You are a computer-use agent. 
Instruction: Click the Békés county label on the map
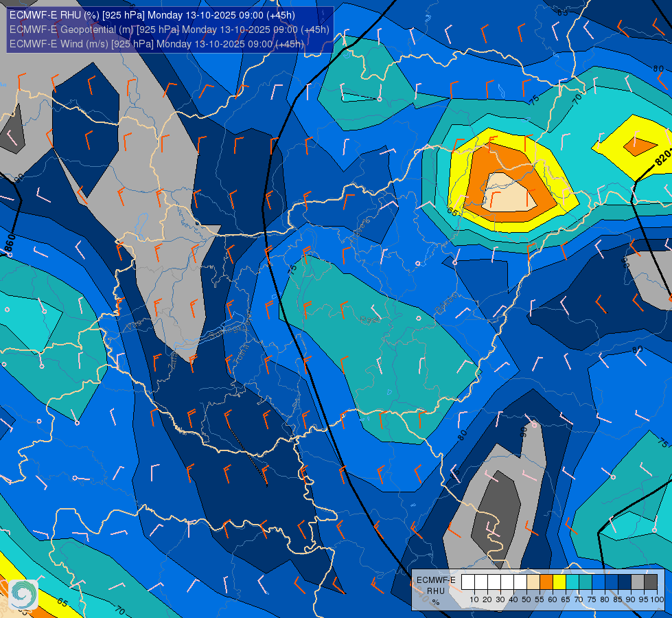(x=446, y=304)
